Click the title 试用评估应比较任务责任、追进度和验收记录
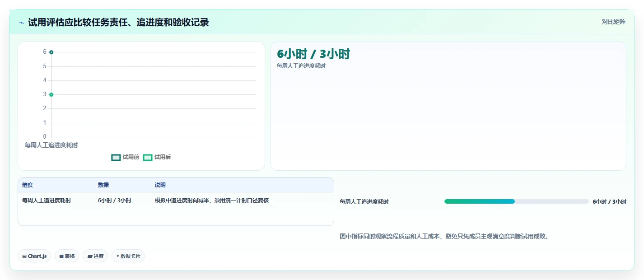This screenshot has height=280, width=644. 118,22
